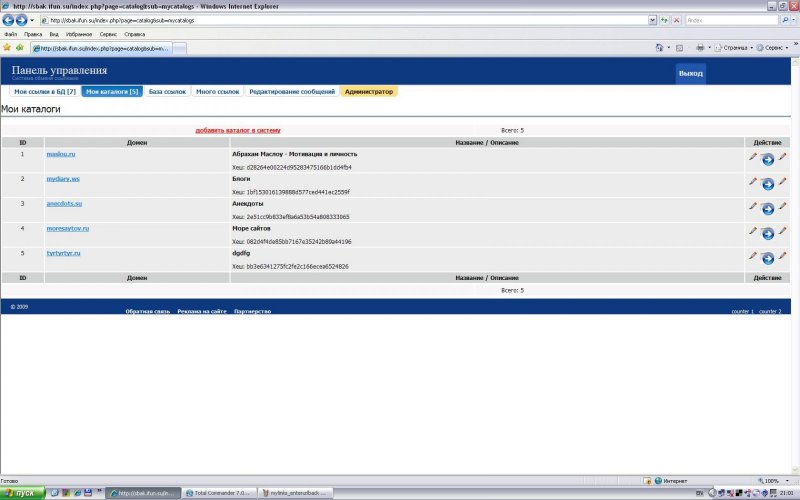Click the Home icon in command bar
Image resolution: width=800 pixels, height=500 pixels.
(660, 47)
